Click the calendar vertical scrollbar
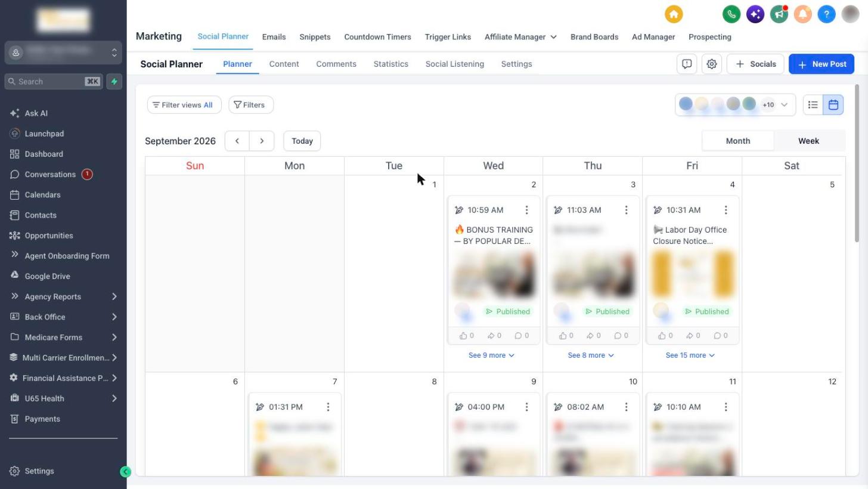Screen dimensions: 868x489 coord(857,163)
